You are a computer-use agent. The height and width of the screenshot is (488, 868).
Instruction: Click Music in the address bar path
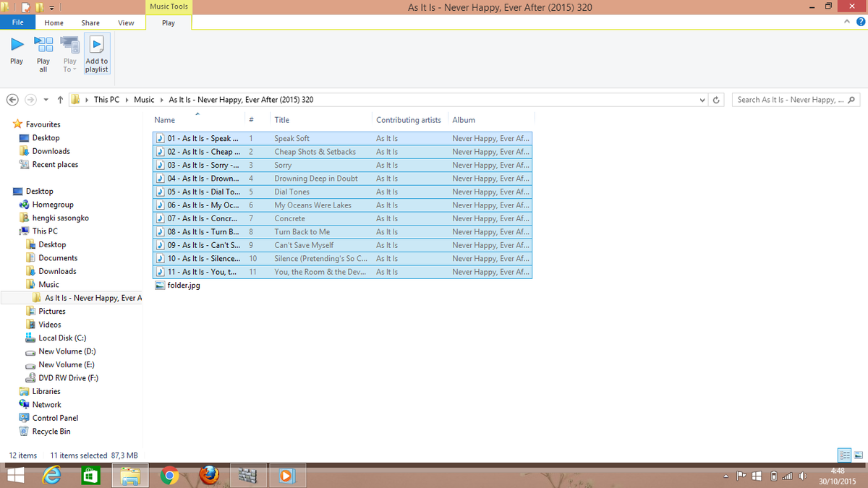pos(144,100)
